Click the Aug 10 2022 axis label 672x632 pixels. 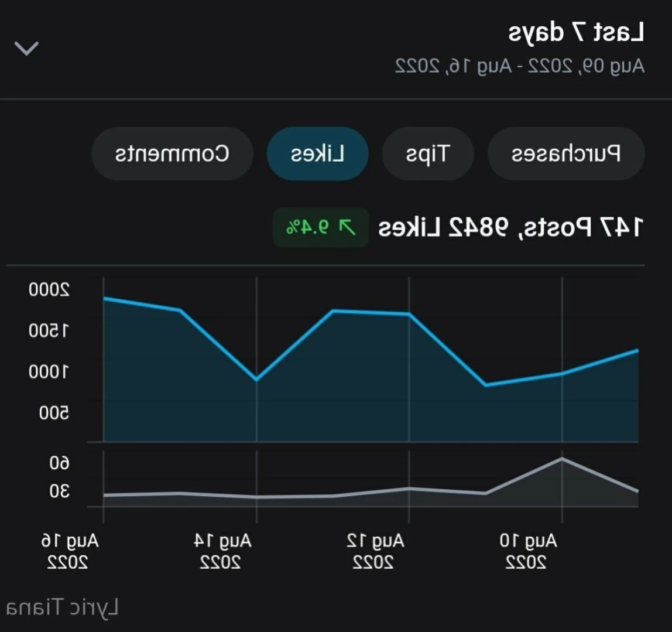pyautogui.click(x=527, y=551)
